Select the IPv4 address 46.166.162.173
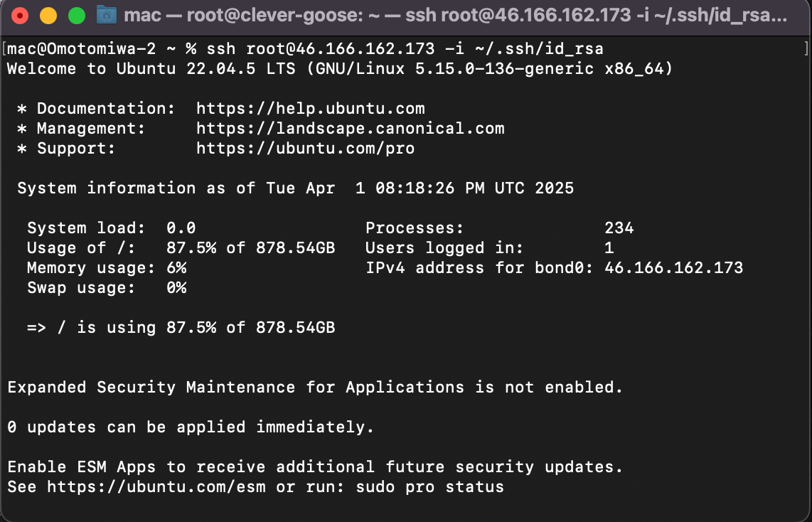 pos(673,267)
